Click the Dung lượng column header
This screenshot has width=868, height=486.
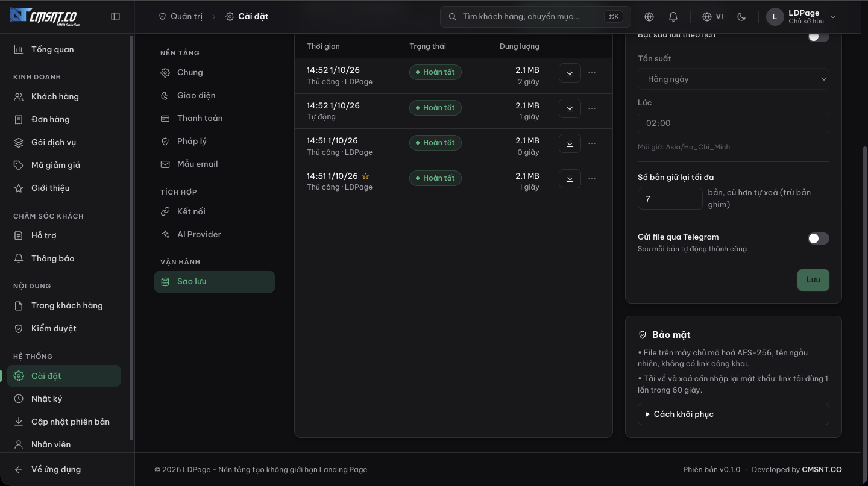(519, 46)
